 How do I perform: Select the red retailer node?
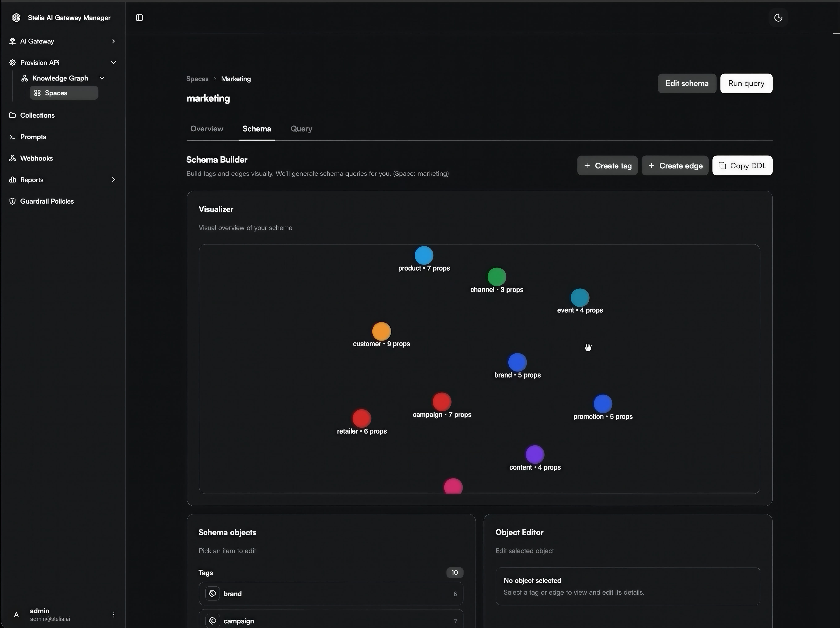point(362,419)
